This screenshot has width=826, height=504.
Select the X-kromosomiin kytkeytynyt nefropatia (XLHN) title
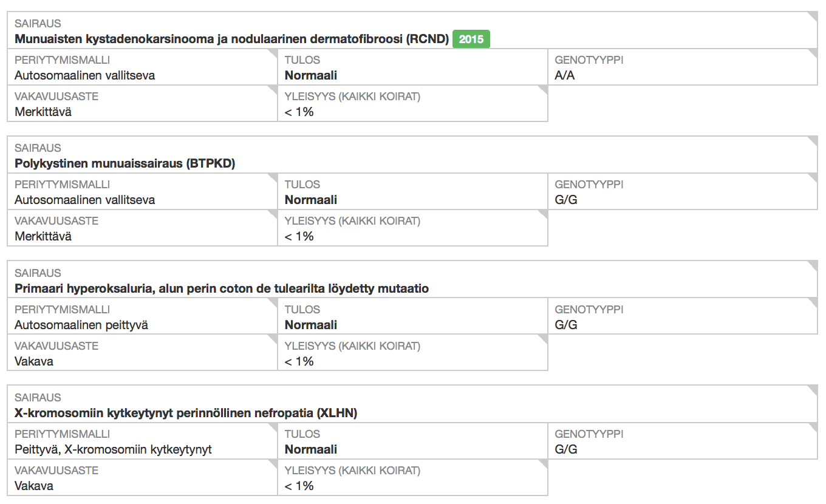tap(186, 414)
